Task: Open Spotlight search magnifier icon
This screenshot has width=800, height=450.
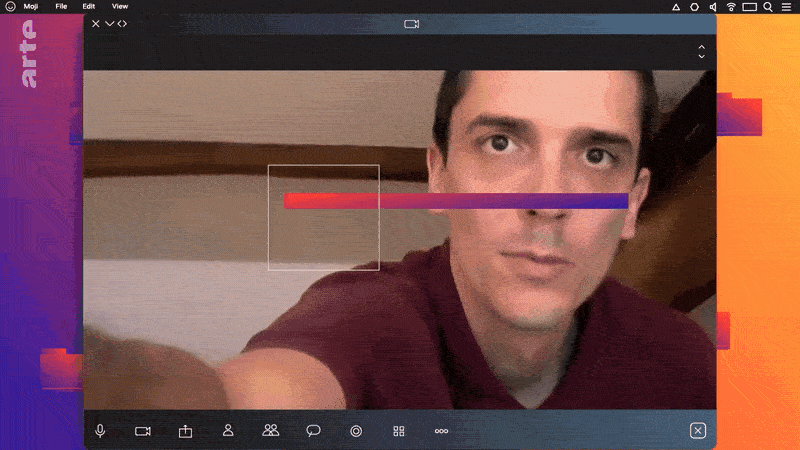Action: click(768, 7)
